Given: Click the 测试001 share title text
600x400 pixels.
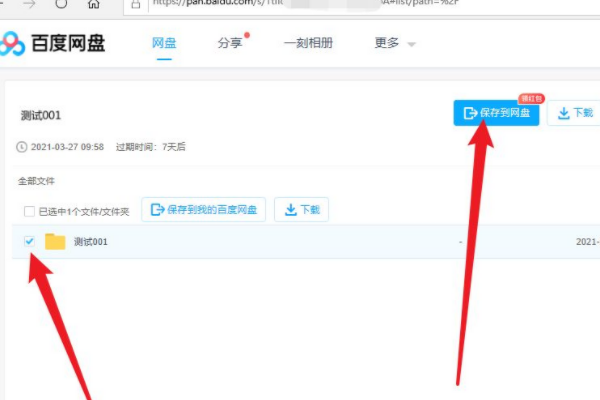Looking at the screenshot, I should (41, 115).
